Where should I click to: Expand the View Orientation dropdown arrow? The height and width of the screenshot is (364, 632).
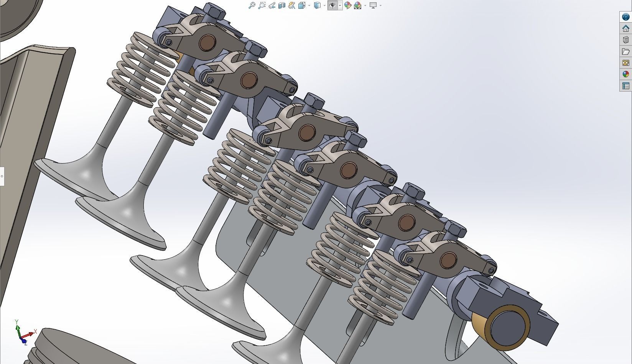tap(309, 5)
